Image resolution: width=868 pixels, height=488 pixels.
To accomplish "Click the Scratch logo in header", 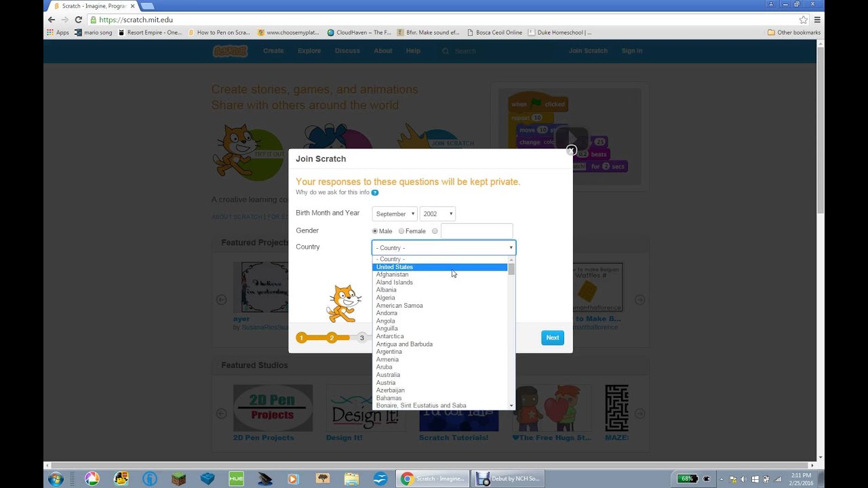I will (231, 51).
